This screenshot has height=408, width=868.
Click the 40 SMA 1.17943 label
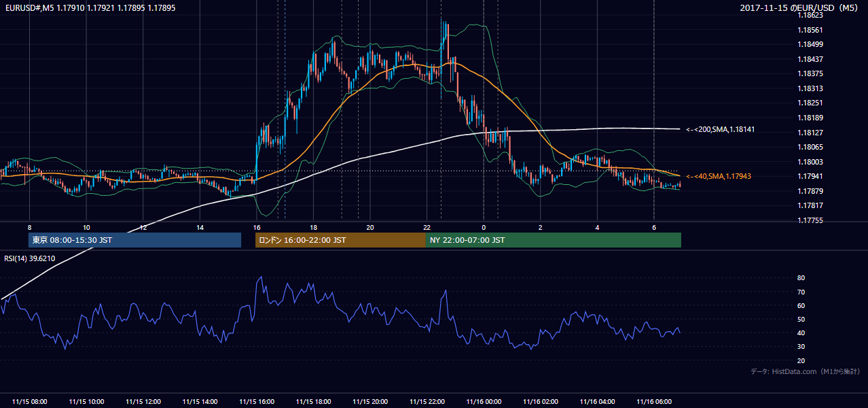[719, 176]
